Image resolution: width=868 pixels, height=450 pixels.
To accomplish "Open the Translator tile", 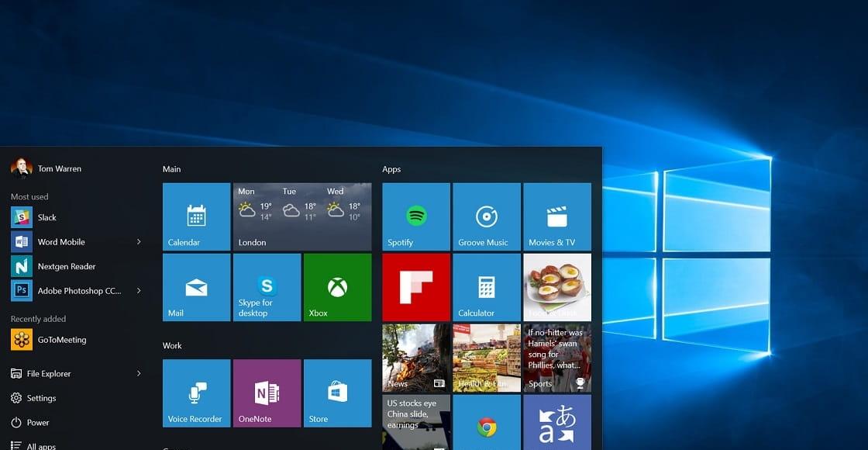I will (x=557, y=422).
